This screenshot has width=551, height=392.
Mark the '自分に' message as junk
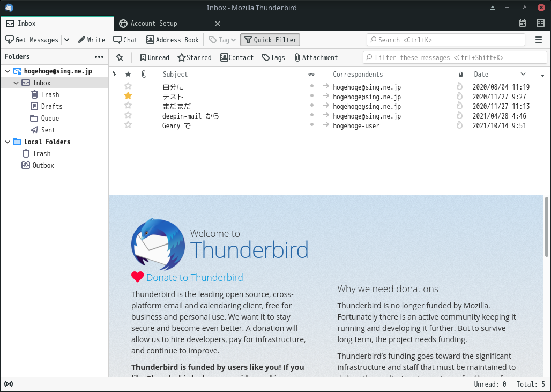(x=460, y=86)
